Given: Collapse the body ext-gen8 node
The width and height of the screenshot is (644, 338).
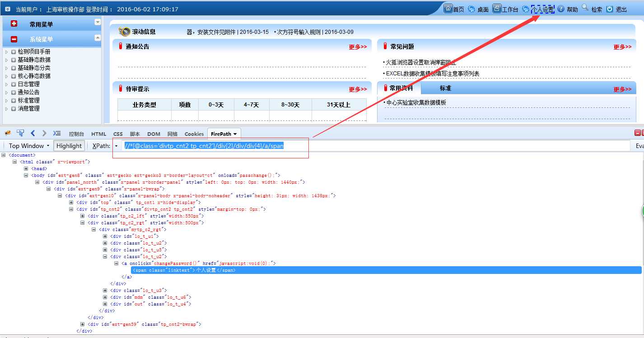Looking at the screenshot, I should pos(26,176).
